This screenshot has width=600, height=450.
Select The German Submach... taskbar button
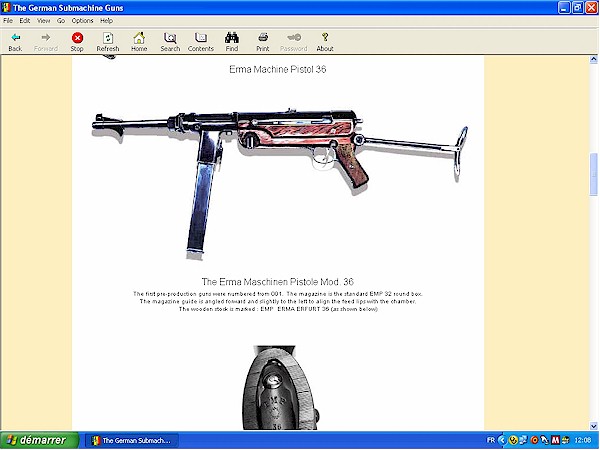(131, 440)
